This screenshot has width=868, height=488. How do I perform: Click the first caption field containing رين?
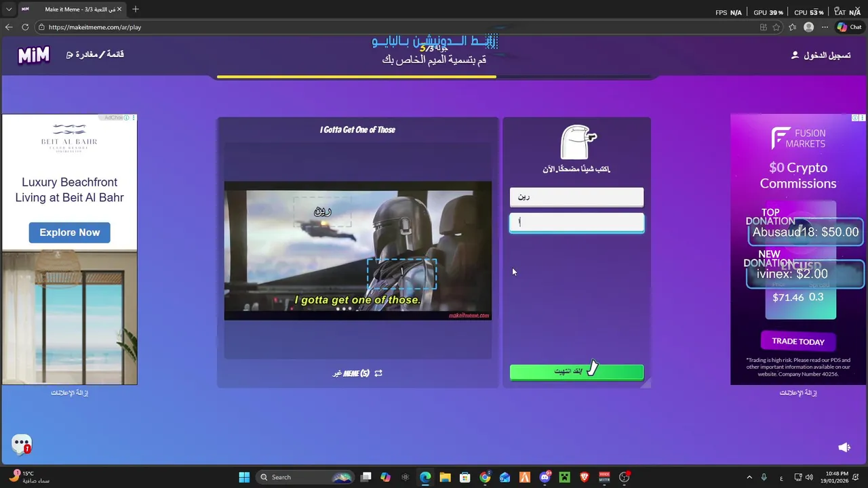(x=576, y=197)
